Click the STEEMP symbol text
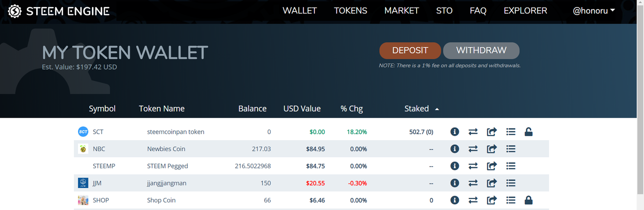The height and width of the screenshot is (210, 644). click(103, 166)
